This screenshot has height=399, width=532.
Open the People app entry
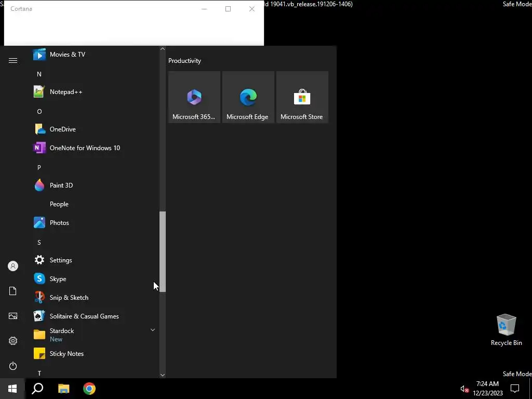[59, 204]
